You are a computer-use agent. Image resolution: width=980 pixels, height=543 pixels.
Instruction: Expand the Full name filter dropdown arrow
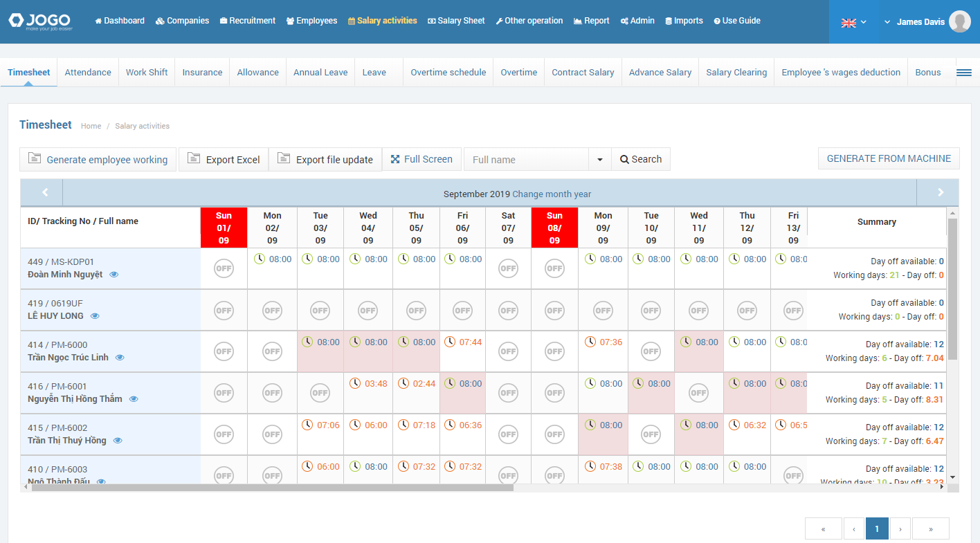(x=599, y=160)
